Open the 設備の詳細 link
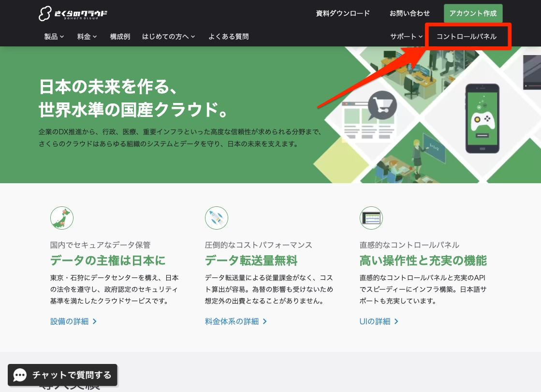 click(73, 321)
